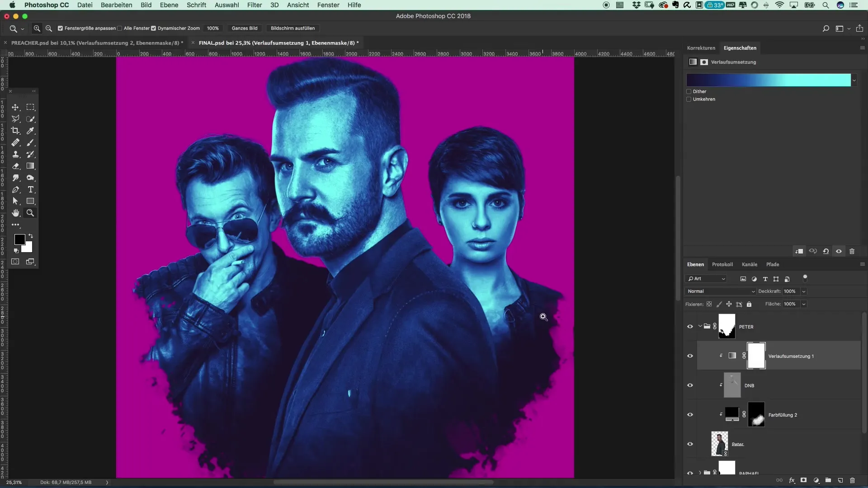Select the Gradient tool

30,166
